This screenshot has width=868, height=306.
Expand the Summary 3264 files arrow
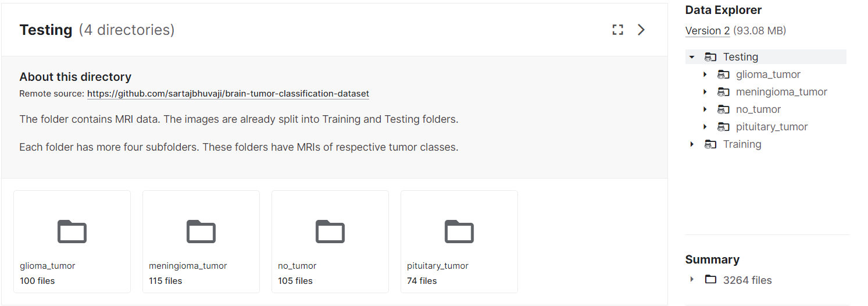click(x=692, y=280)
